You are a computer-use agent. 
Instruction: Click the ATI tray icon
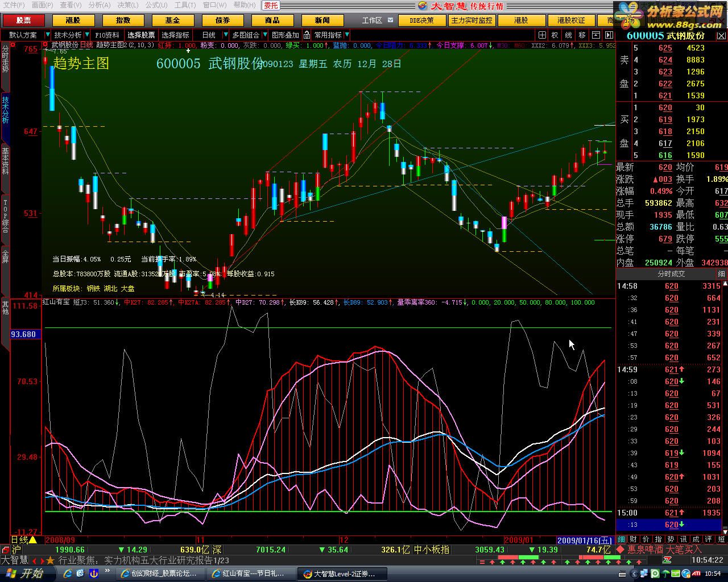tap(696, 573)
